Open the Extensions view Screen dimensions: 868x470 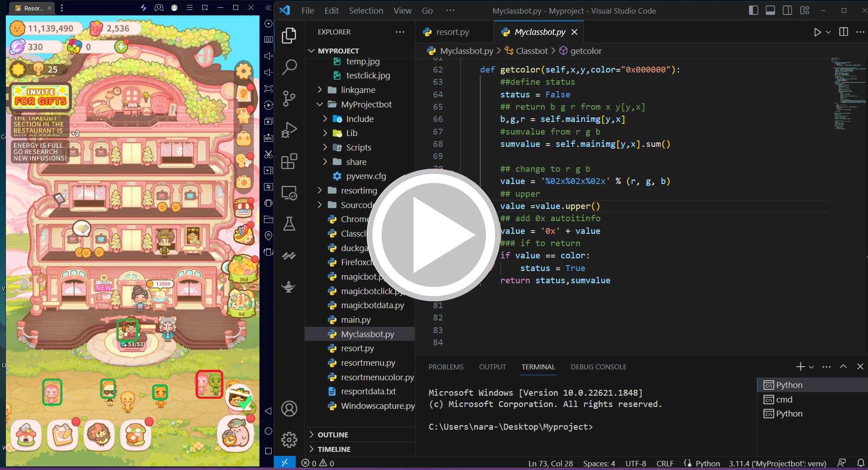point(289,161)
